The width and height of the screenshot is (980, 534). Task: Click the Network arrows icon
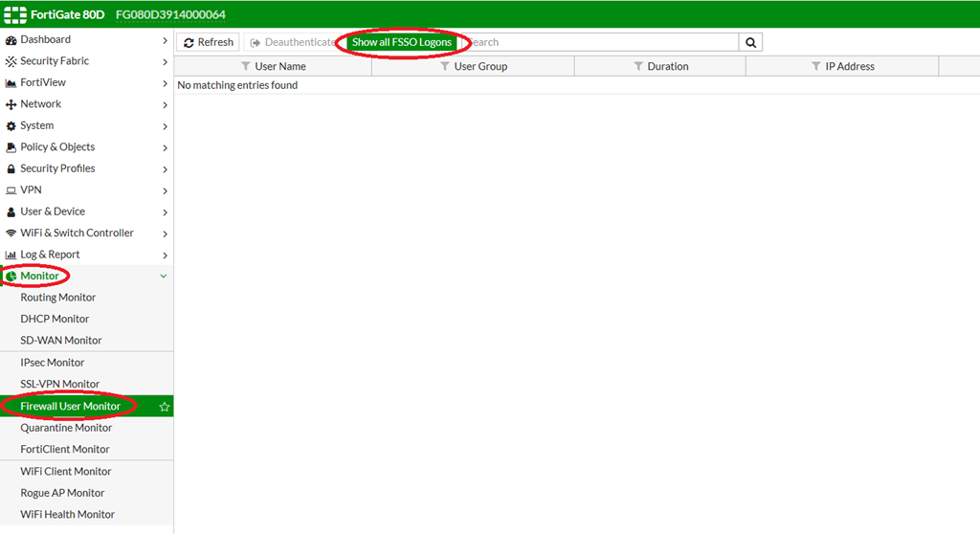click(11, 104)
